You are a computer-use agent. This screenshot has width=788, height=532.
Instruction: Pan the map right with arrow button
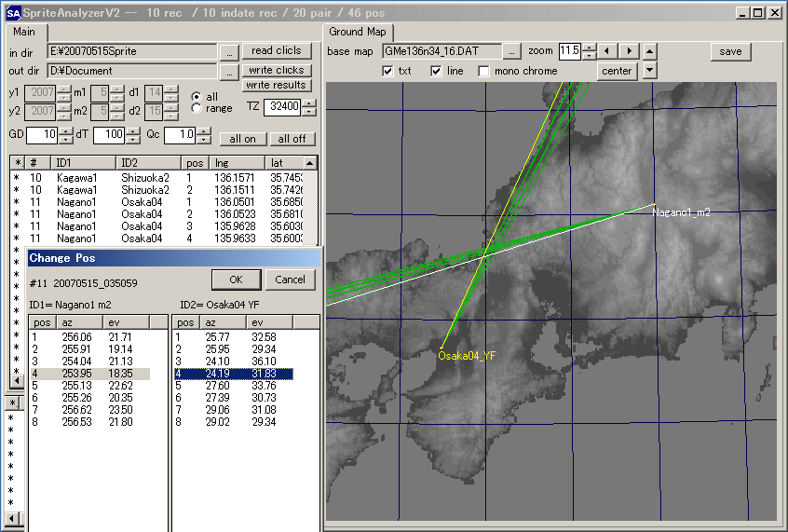click(x=630, y=51)
